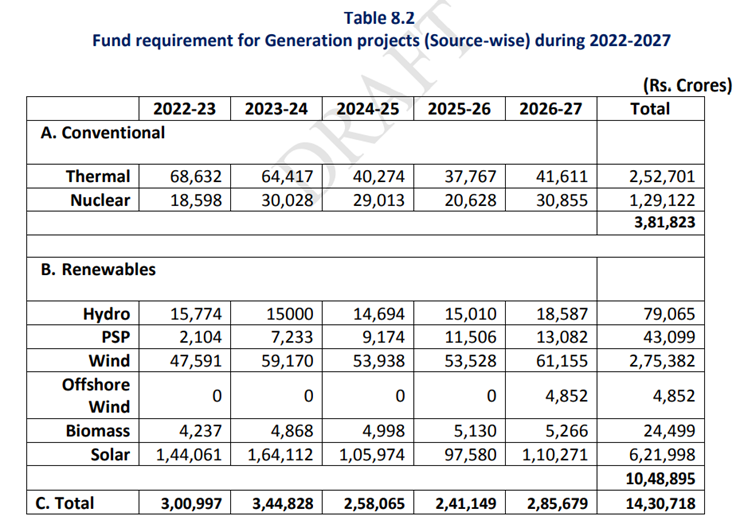Select Hydro value '15,010'
The height and width of the screenshot is (520, 740).
[x=471, y=314]
